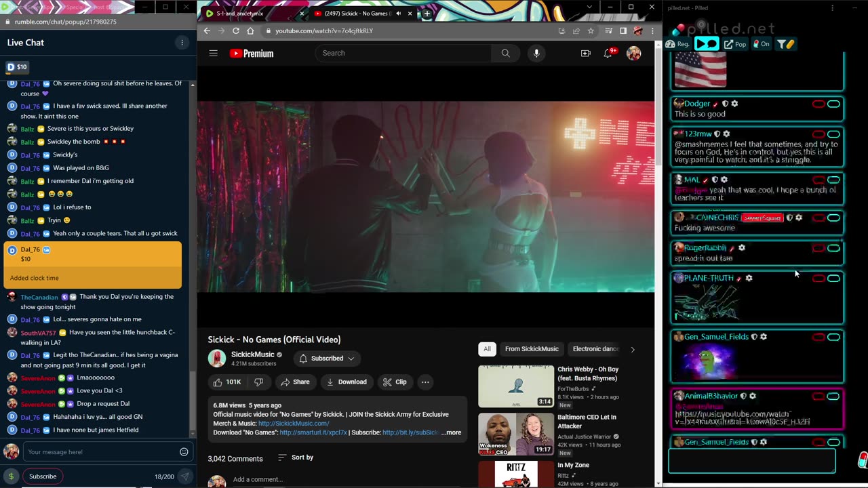The image size is (868, 488).
Task: Select the Sickick - No Games tab
Action: coord(363,14)
